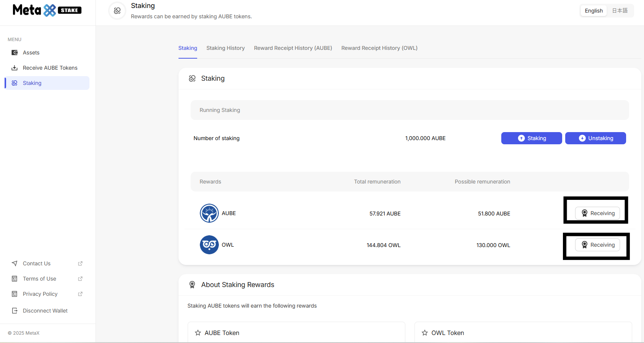
Task: Click the AUBE token icon
Action: click(209, 213)
